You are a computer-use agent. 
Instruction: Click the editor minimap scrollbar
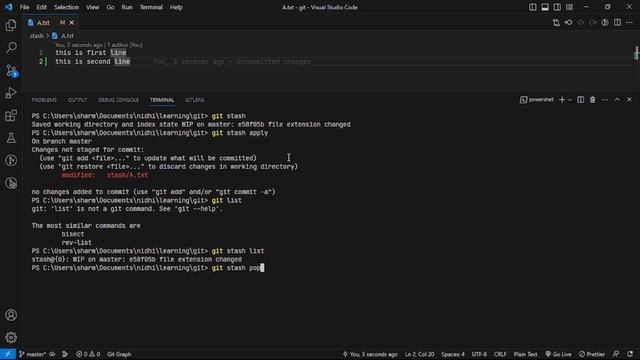[636, 53]
